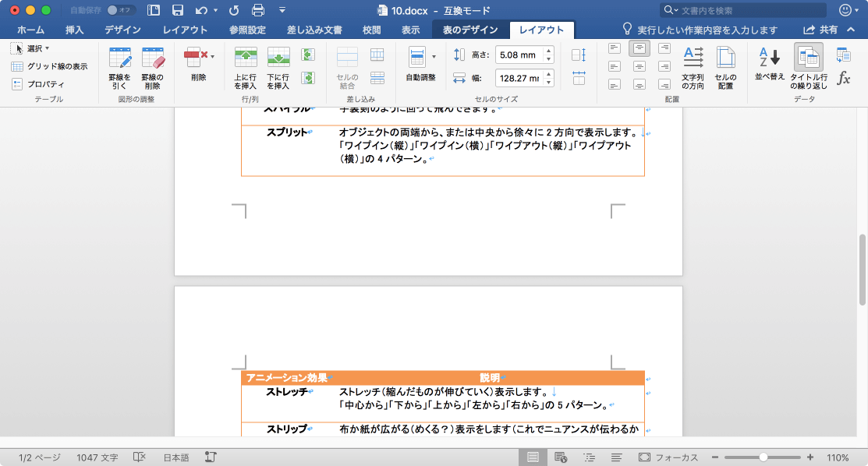Toggle AutoSave (自動保存) switch
868x466 pixels.
pos(119,10)
